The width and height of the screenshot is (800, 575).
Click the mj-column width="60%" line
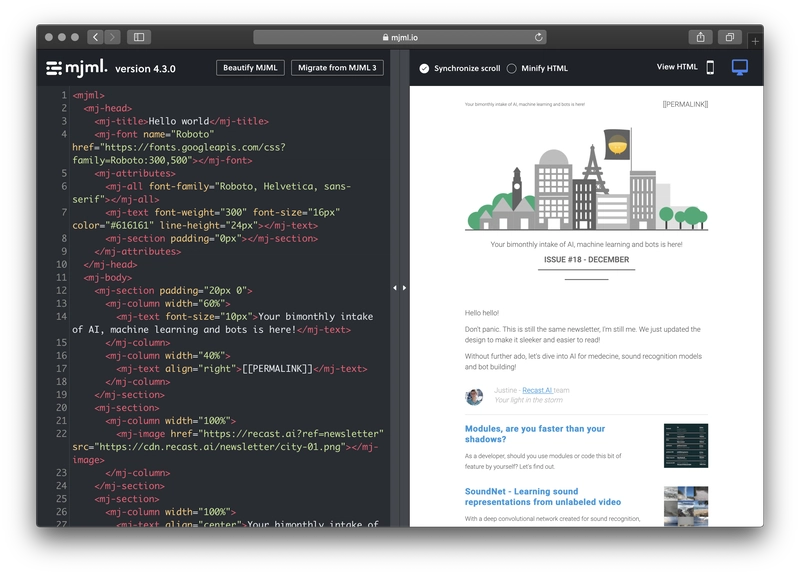[168, 304]
